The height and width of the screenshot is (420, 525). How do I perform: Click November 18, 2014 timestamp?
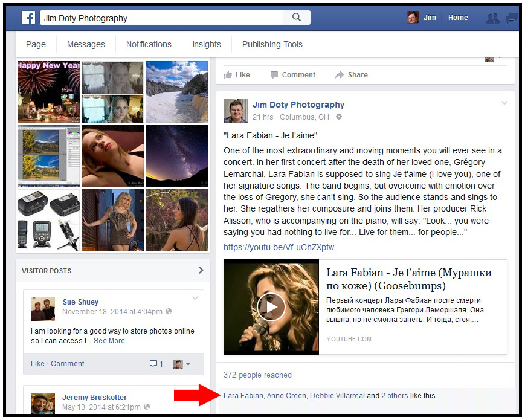point(112,311)
